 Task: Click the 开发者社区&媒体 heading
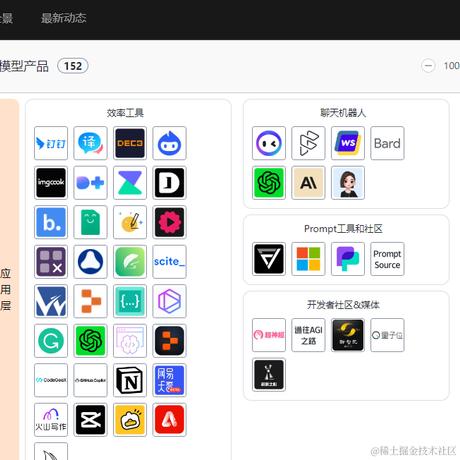point(343,305)
